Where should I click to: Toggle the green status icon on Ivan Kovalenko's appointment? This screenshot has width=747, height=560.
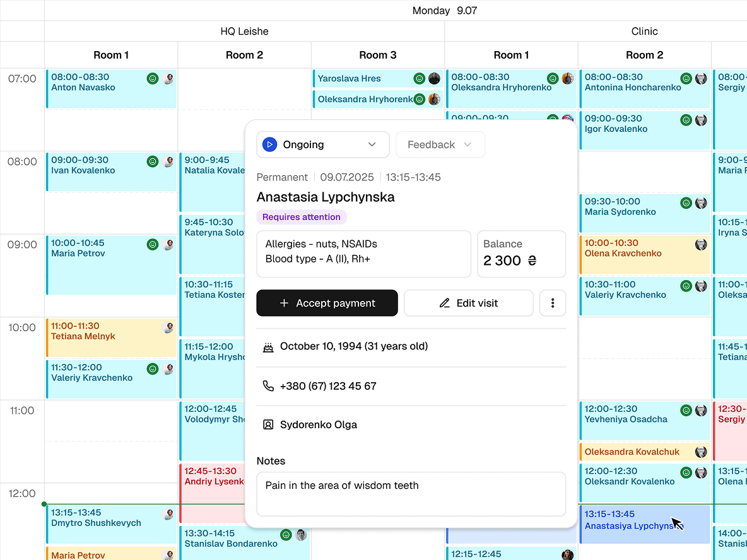click(x=153, y=161)
